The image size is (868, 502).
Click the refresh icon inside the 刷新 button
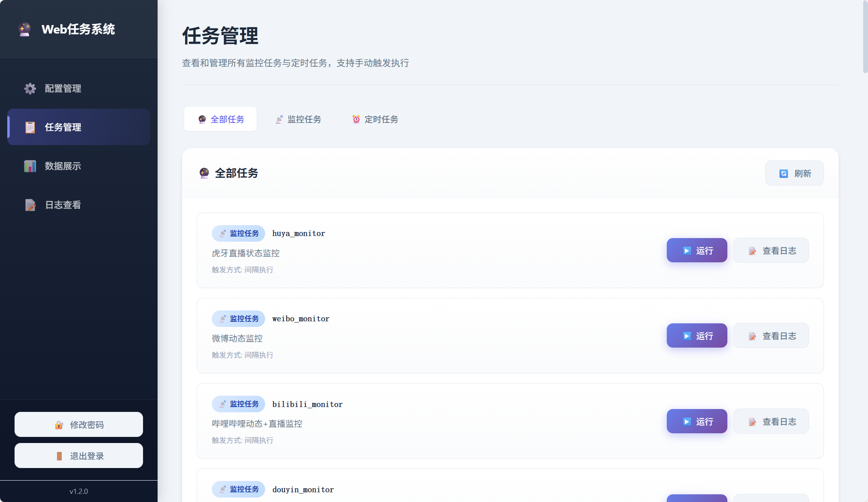click(784, 173)
